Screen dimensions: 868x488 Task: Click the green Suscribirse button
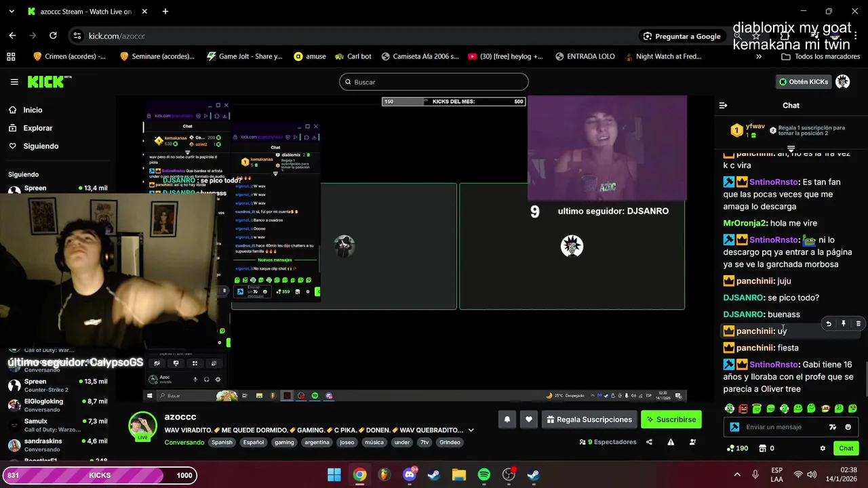tap(671, 420)
